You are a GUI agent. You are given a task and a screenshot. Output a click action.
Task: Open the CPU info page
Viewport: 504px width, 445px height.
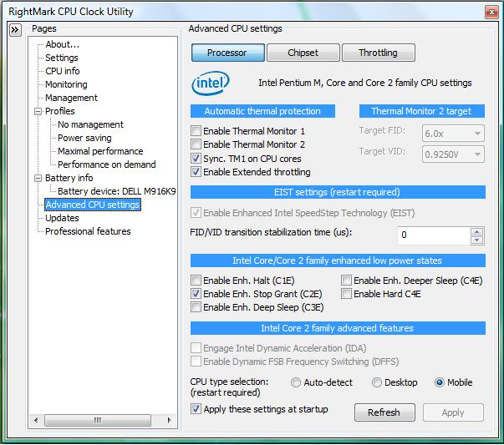point(63,71)
